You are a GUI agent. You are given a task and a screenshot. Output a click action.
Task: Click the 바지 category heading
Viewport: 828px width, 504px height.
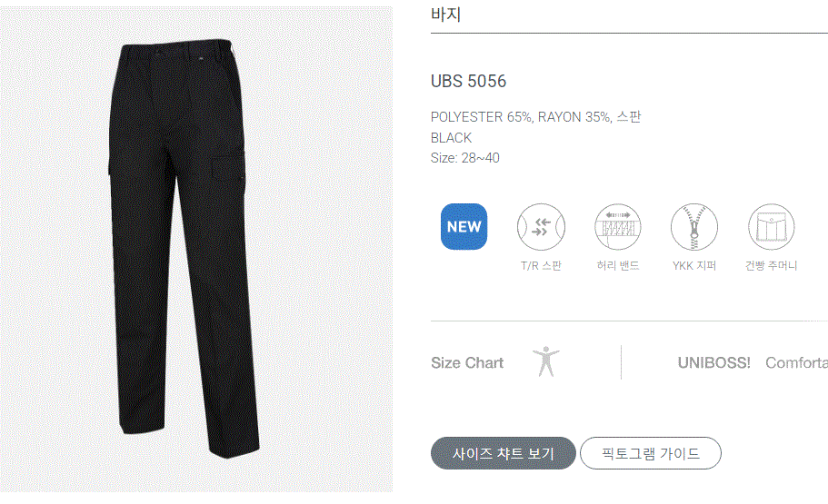coord(446,15)
